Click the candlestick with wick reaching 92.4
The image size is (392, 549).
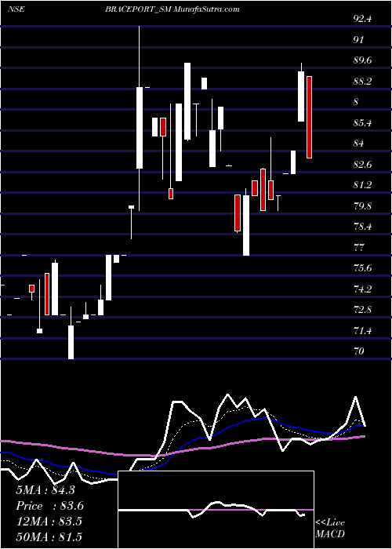tap(140, 118)
